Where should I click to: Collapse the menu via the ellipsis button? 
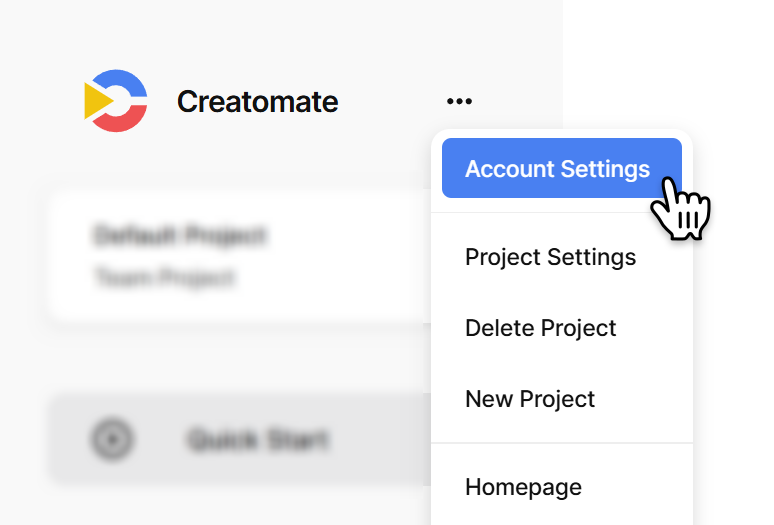click(x=459, y=101)
